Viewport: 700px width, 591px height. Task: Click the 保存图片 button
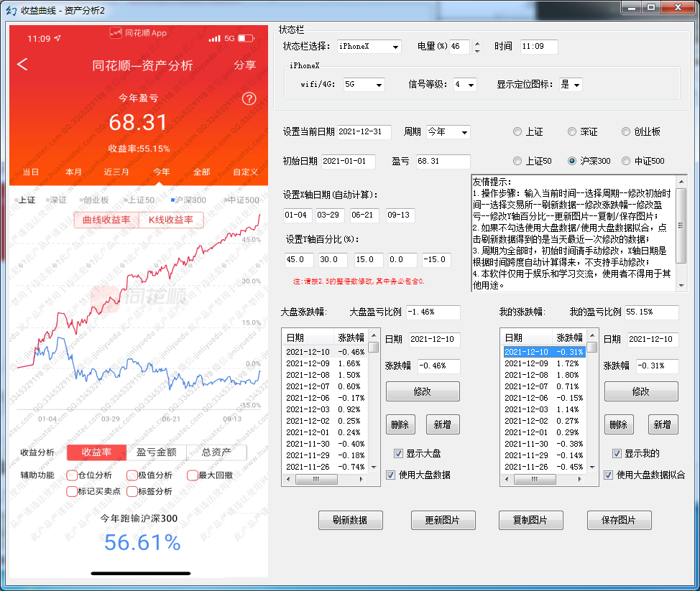point(620,521)
